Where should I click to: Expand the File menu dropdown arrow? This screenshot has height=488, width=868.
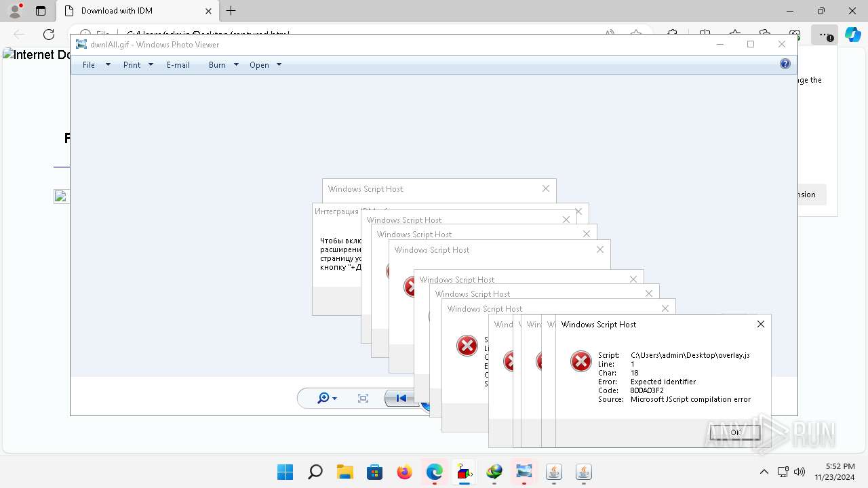[108, 65]
